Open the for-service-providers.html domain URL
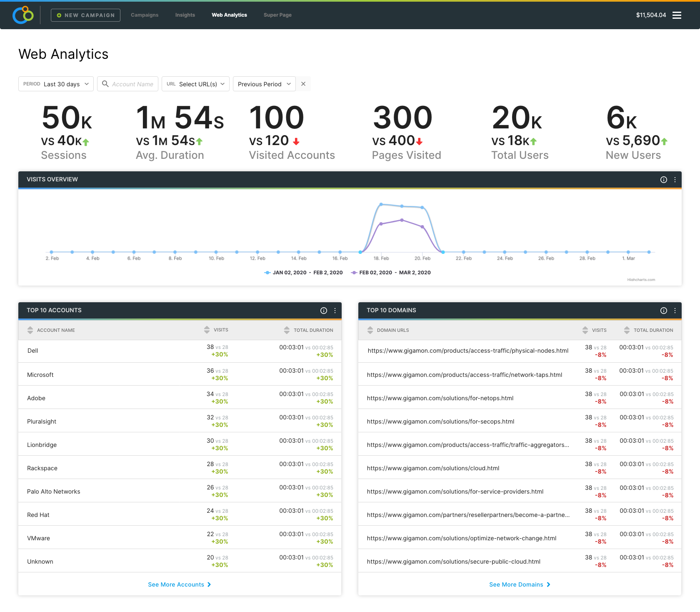The height and width of the screenshot is (612, 700). (x=455, y=492)
